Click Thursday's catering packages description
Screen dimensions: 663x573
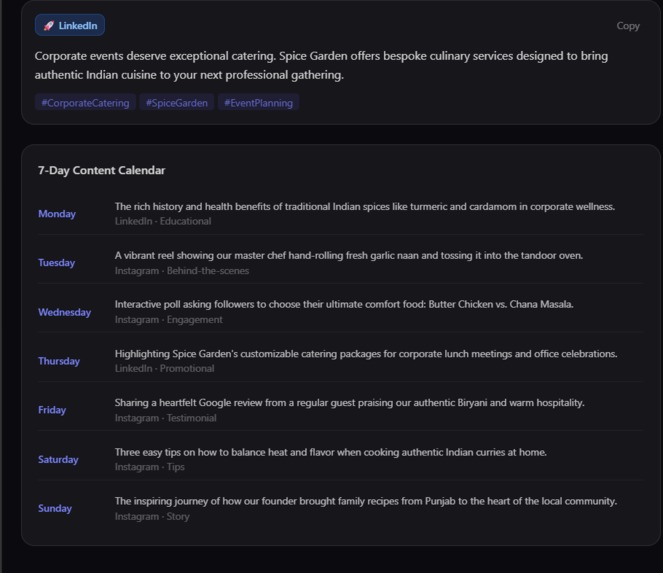(x=366, y=354)
